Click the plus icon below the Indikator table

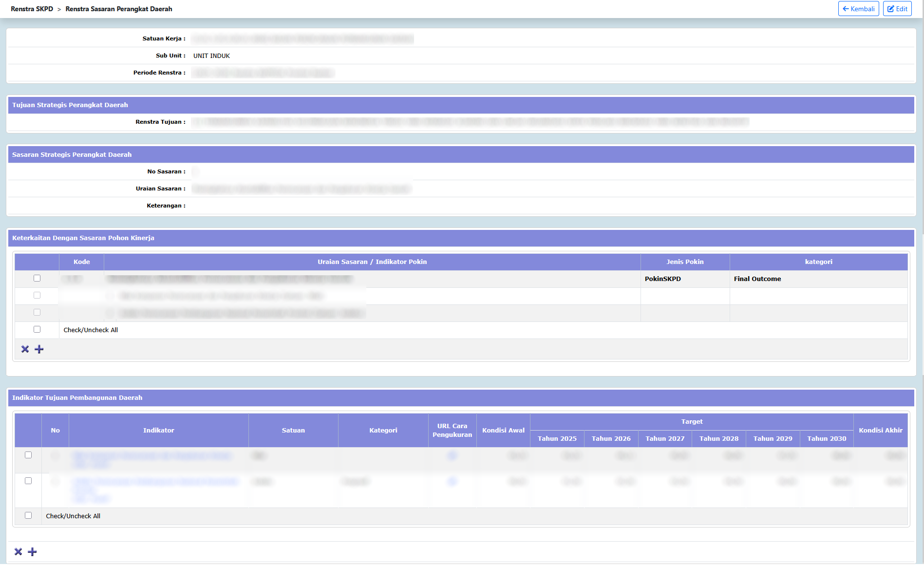pos(32,552)
